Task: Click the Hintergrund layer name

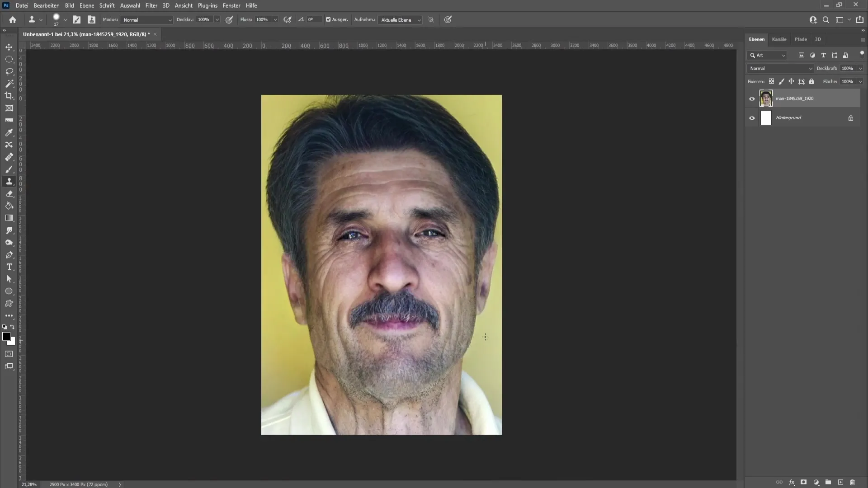Action: pyautogui.click(x=788, y=118)
